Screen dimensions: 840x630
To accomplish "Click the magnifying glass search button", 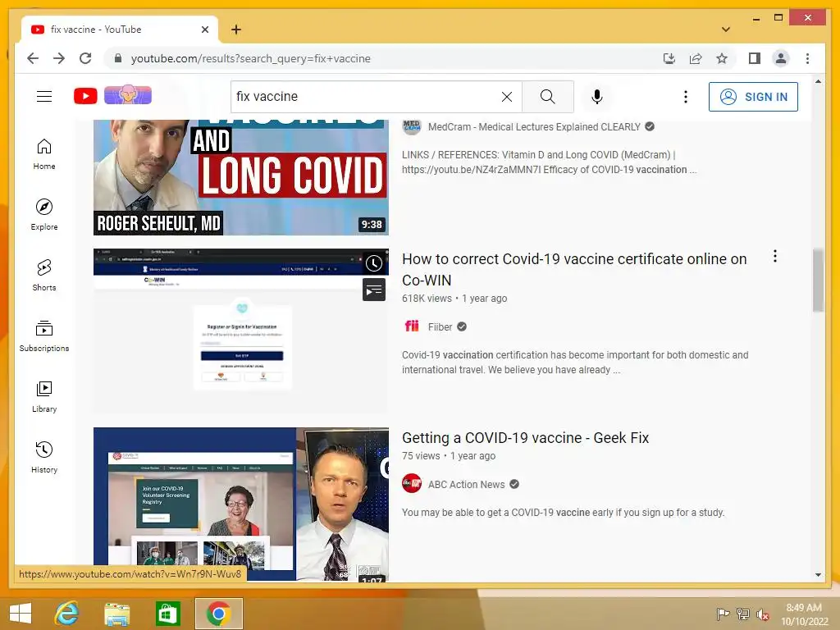I will tap(547, 97).
